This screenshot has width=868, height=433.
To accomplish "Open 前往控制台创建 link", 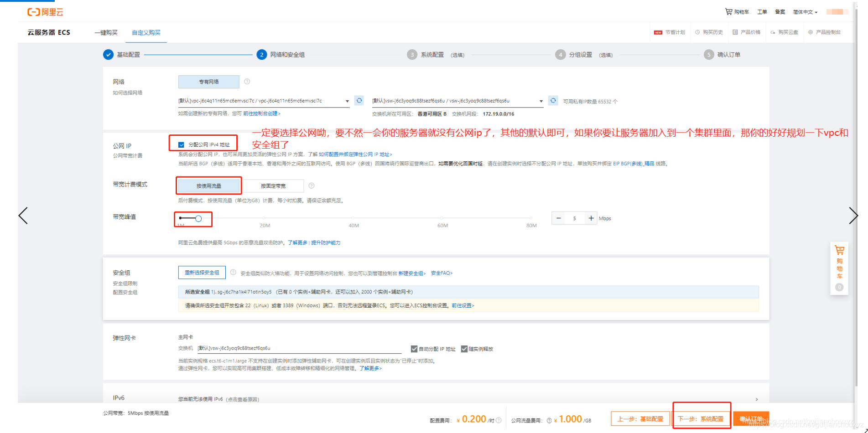I will [262, 113].
